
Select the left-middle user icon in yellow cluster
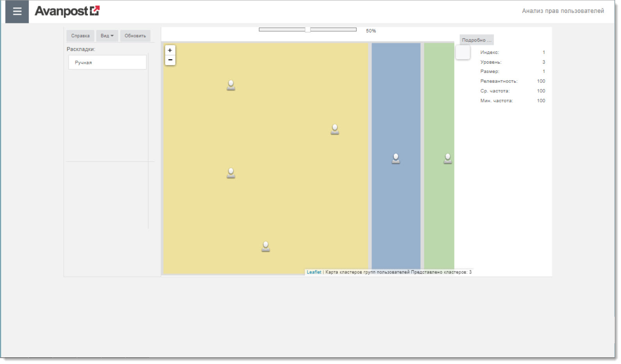point(231,173)
